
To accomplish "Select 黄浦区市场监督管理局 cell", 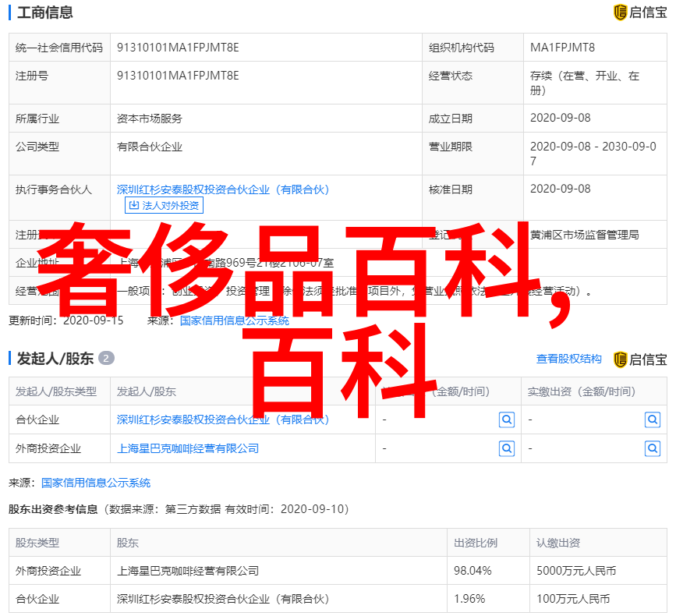I will pyautogui.click(x=585, y=235).
